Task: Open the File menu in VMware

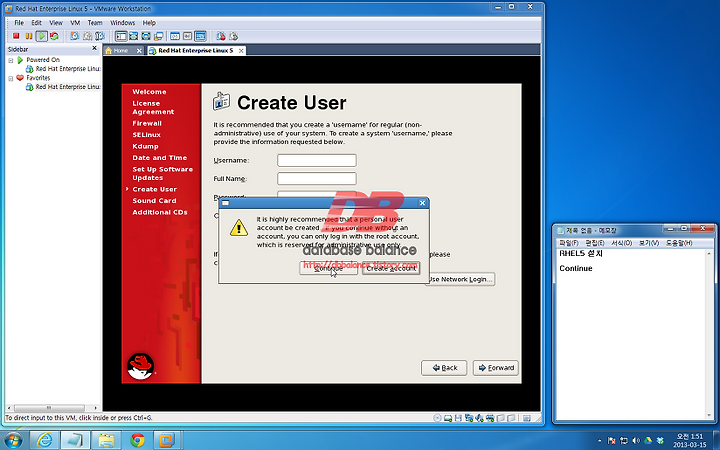Action: click(x=19, y=22)
